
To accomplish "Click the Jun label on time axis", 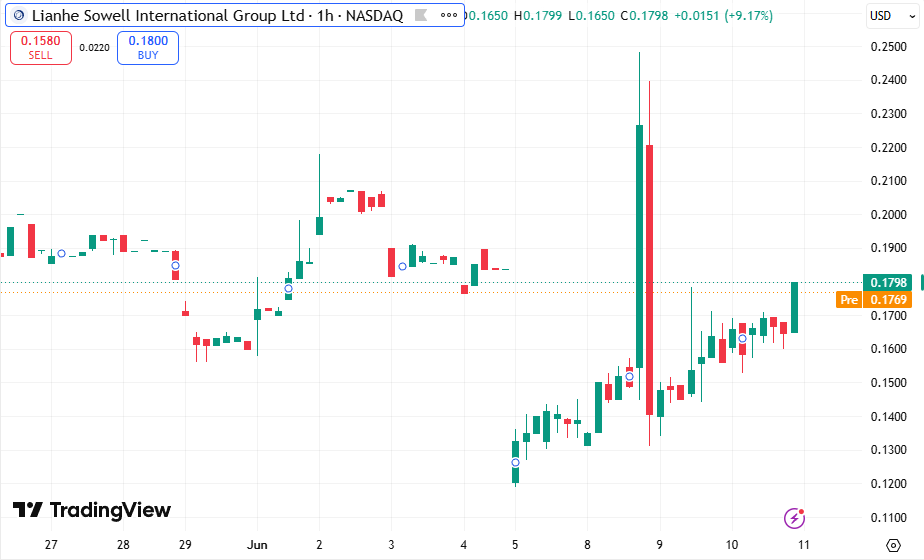I will coord(257,545).
